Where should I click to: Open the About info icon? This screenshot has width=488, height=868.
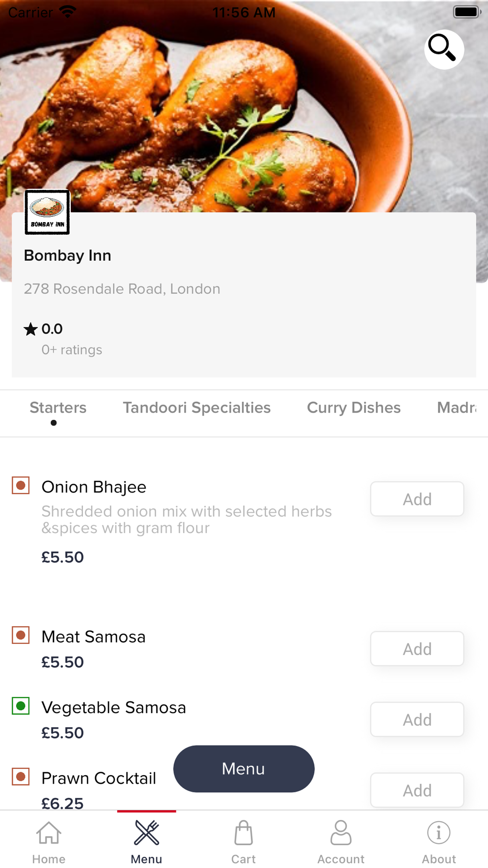(x=439, y=833)
